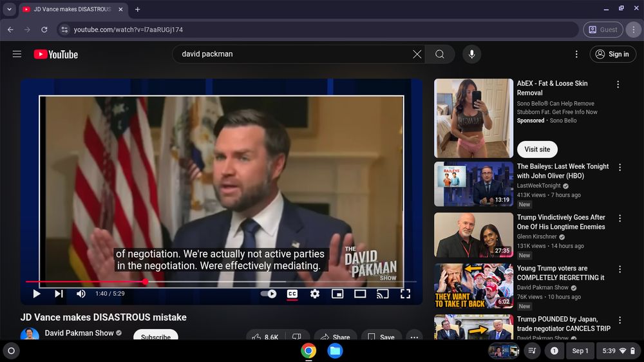Clear the search box with X
This screenshot has height=362, width=644.
pos(417,54)
